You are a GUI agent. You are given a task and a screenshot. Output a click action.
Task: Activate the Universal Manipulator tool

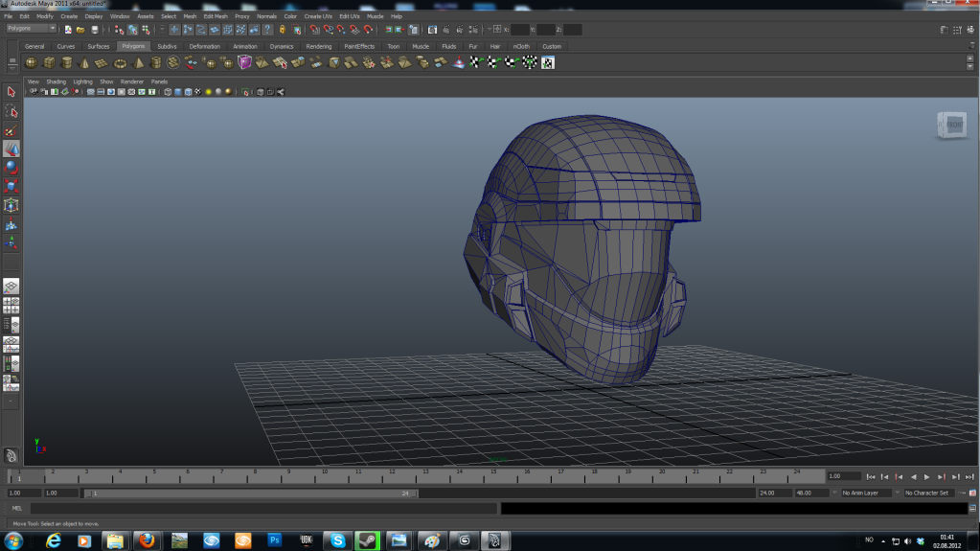tap(11, 205)
